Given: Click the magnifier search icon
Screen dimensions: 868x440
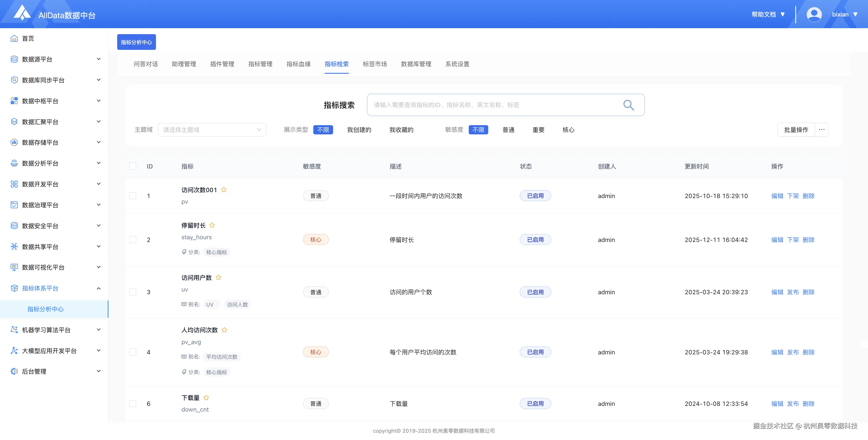Looking at the screenshot, I should click(628, 105).
